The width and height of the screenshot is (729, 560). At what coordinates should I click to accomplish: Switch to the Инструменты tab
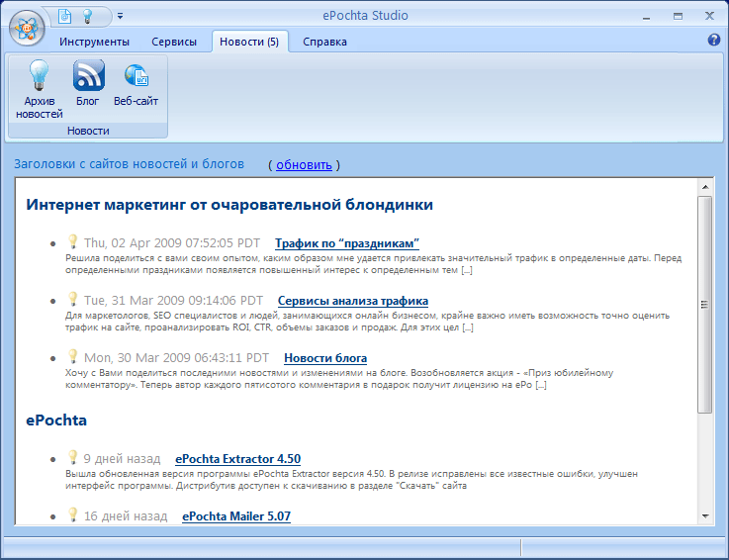tap(94, 42)
